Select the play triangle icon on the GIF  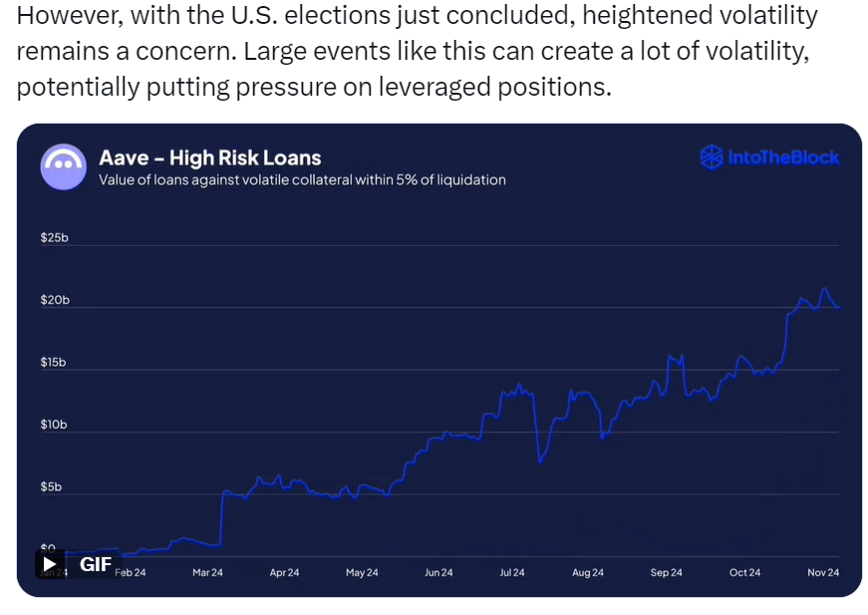click(x=50, y=563)
